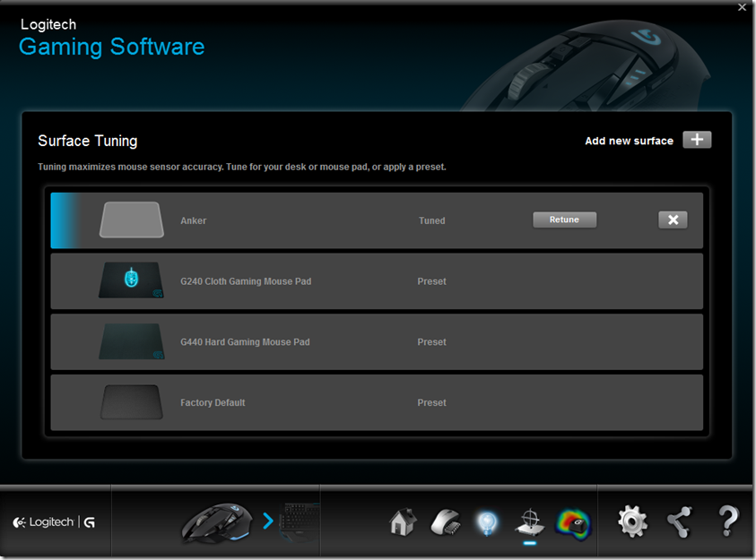This screenshot has width=756, height=560.
Task: Click the Add new surface label
Action: [630, 141]
